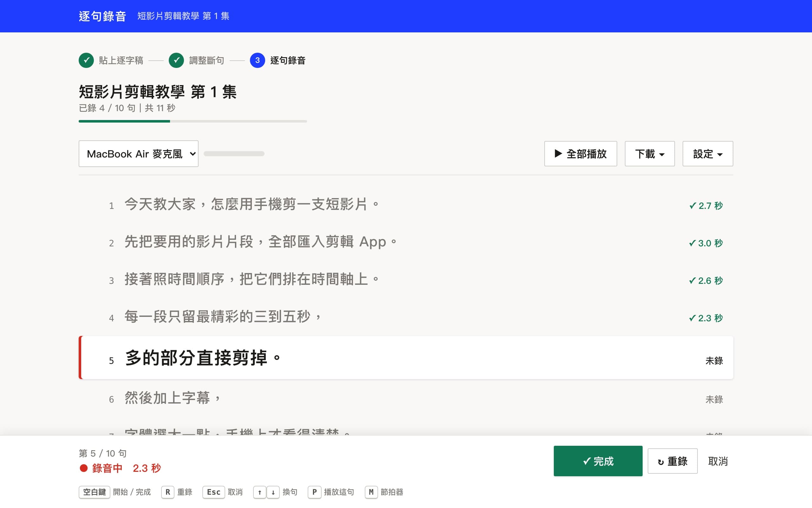Screen dimensions: 812x508
Task: Click the M 節拍器 key hint
Action: coord(371,492)
